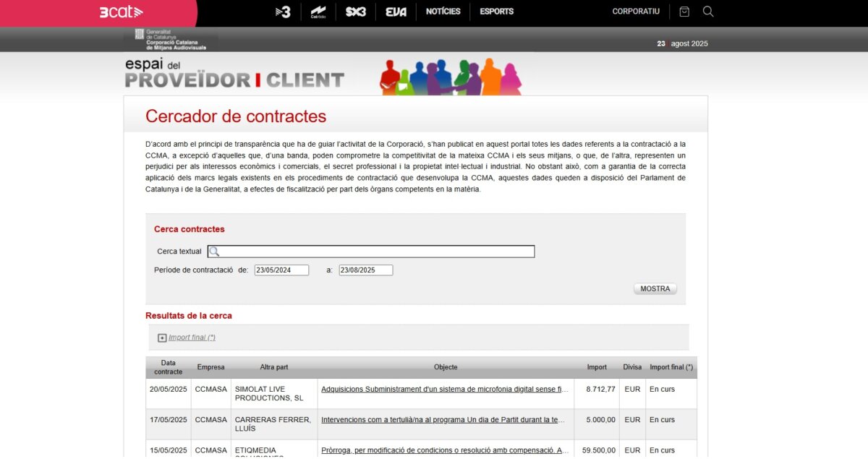Click the Cerca contractes form title
The width and height of the screenshot is (868, 459).
pyautogui.click(x=190, y=229)
